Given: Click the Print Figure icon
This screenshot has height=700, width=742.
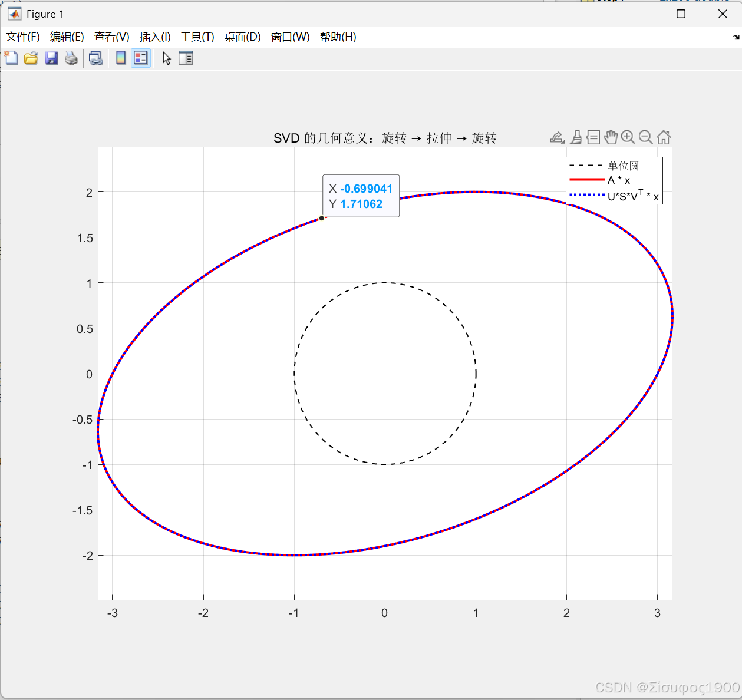Looking at the screenshot, I should pos(71,58).
